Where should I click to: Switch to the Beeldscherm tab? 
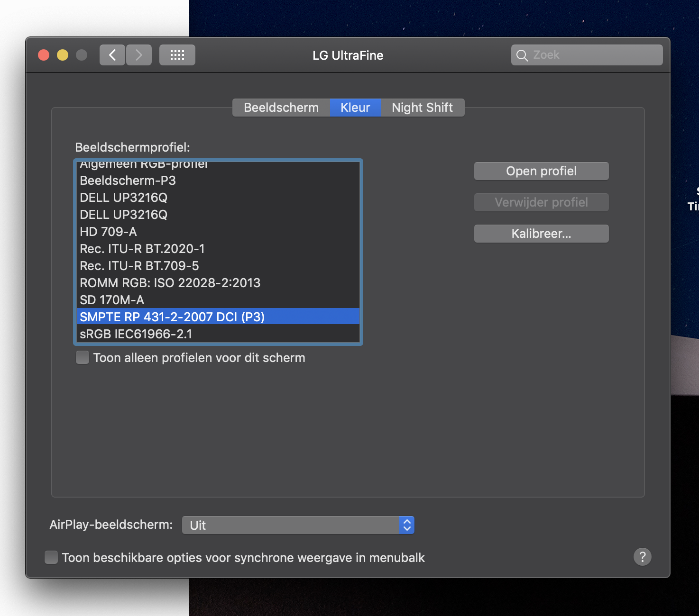(x=281, y=108)
